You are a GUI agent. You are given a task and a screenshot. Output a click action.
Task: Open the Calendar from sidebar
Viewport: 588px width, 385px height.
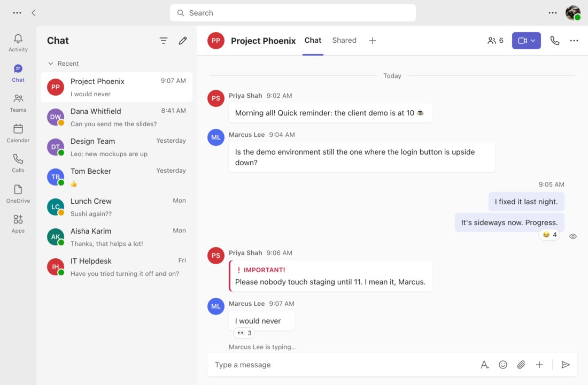[18, 133]
